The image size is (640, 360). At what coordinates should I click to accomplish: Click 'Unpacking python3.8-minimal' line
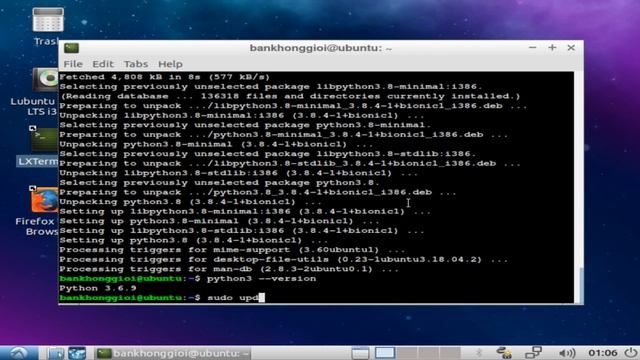(216, 144)
